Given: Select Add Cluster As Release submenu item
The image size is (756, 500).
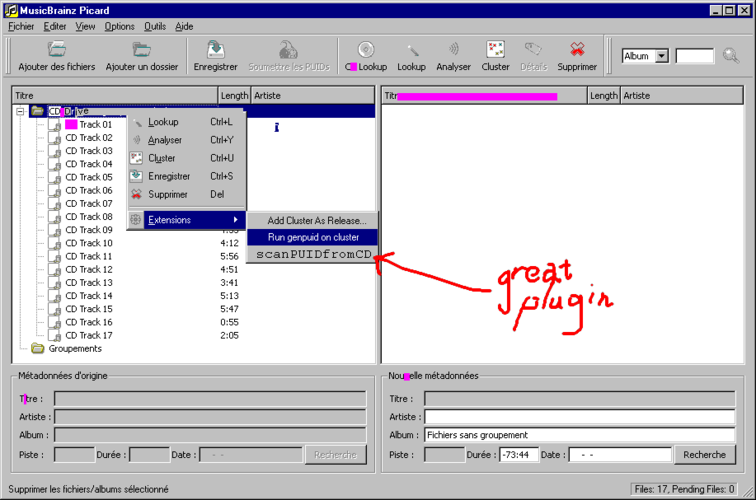Looking at the screenshot, I should tap(312, 220).
